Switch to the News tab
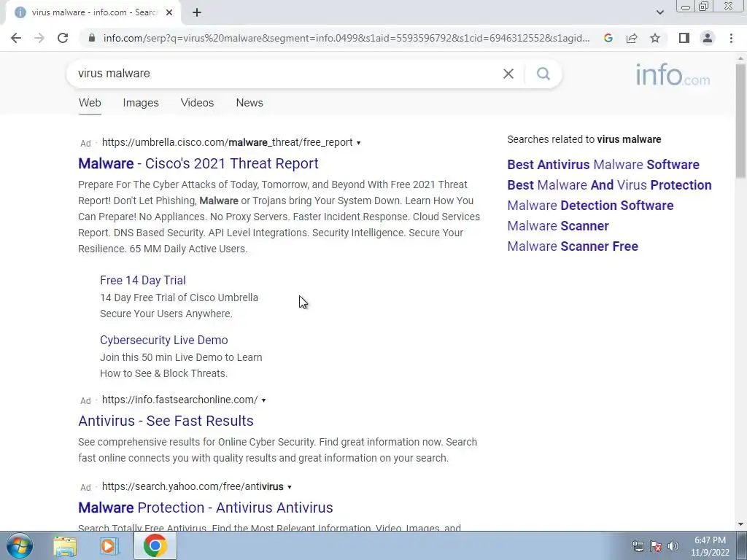Viewport: 747px width, 560px height. coord(249,103)
